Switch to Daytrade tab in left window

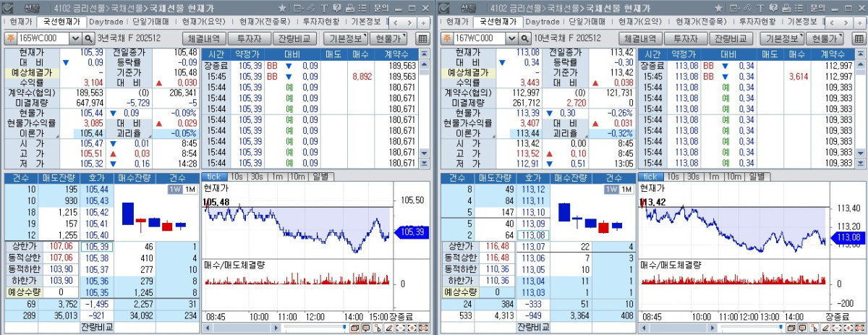point(106,22)
